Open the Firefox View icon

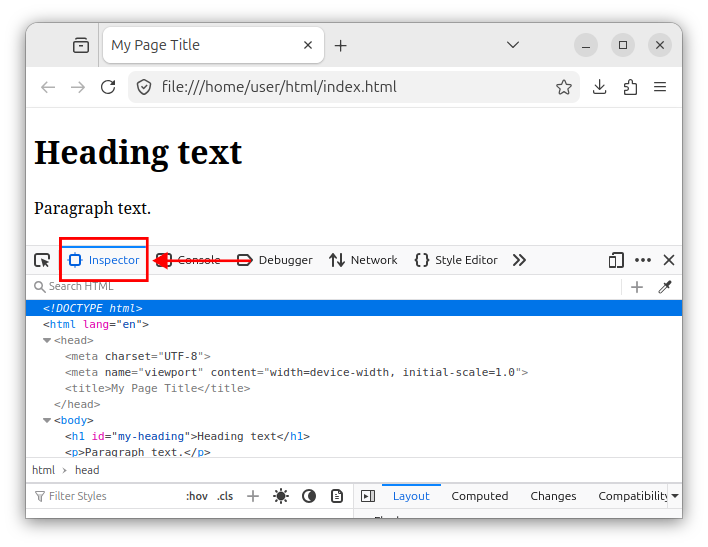coord(81,45)
